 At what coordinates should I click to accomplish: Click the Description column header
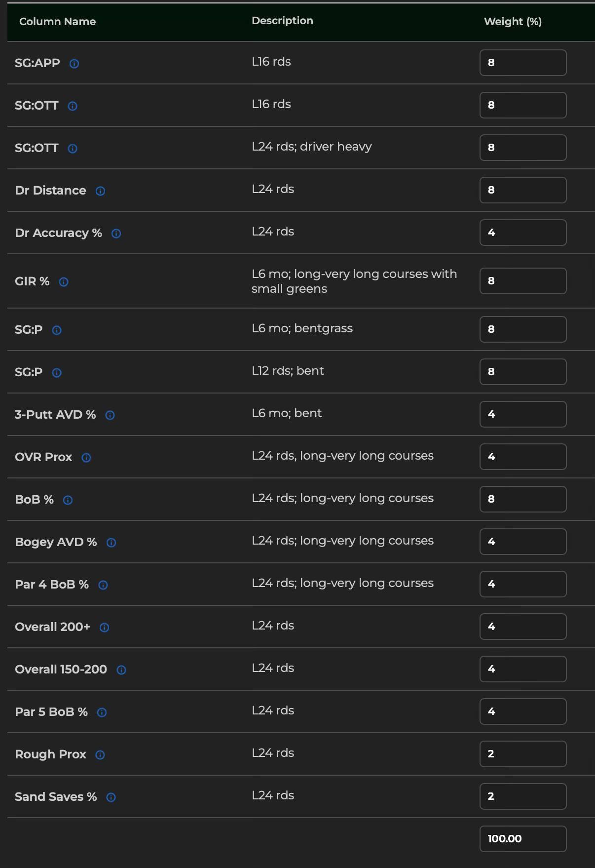pyautogui.click(x=282, y=21)
